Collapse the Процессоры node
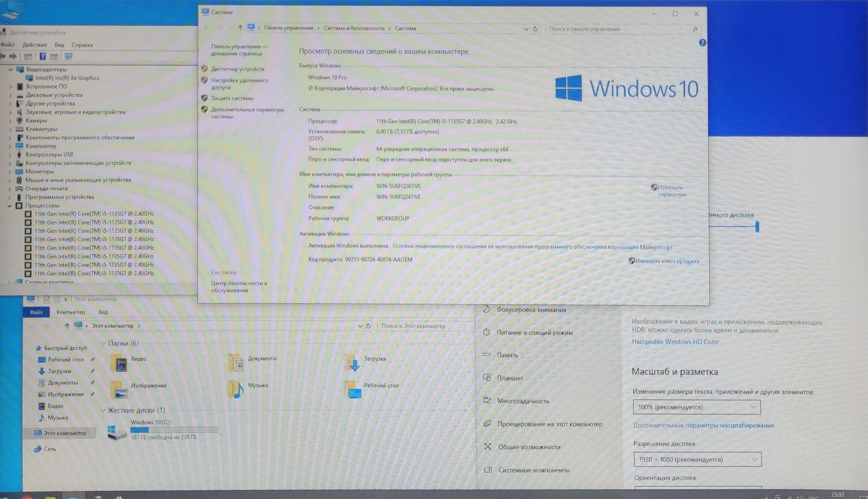The image size is (868, 499). pyautogui.click(x=9, y=205)
